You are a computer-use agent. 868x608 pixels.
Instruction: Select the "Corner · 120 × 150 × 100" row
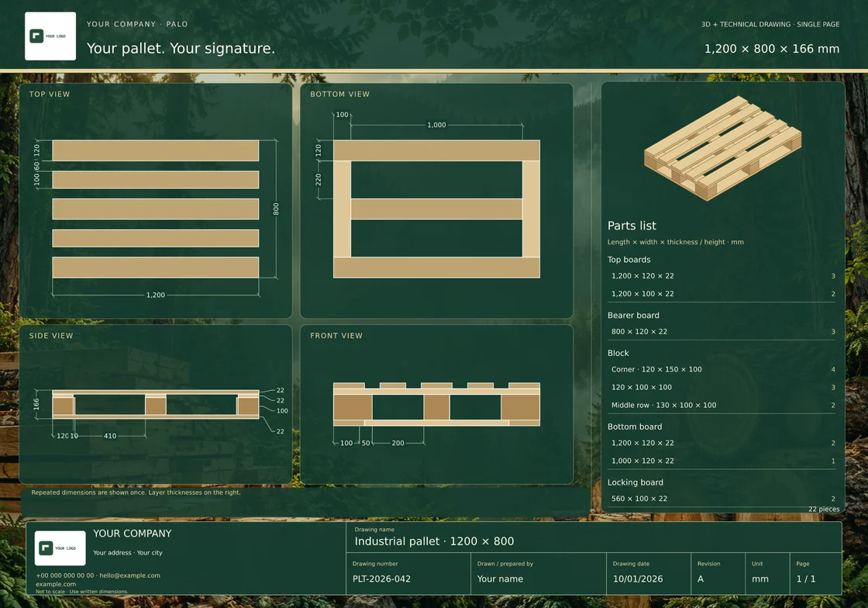723,369
